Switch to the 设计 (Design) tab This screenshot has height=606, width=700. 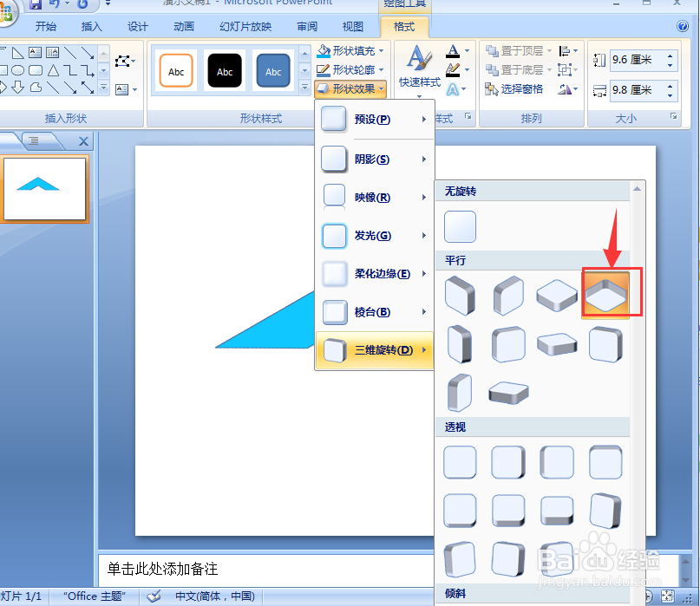coord(138,27)
